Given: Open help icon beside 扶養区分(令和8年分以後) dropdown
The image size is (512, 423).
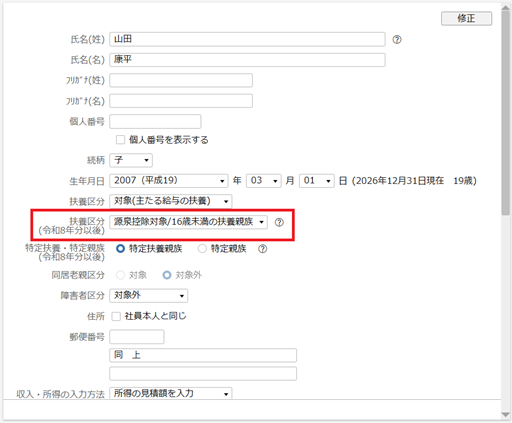Looking at the screenshot, I should tap(279, 222).
